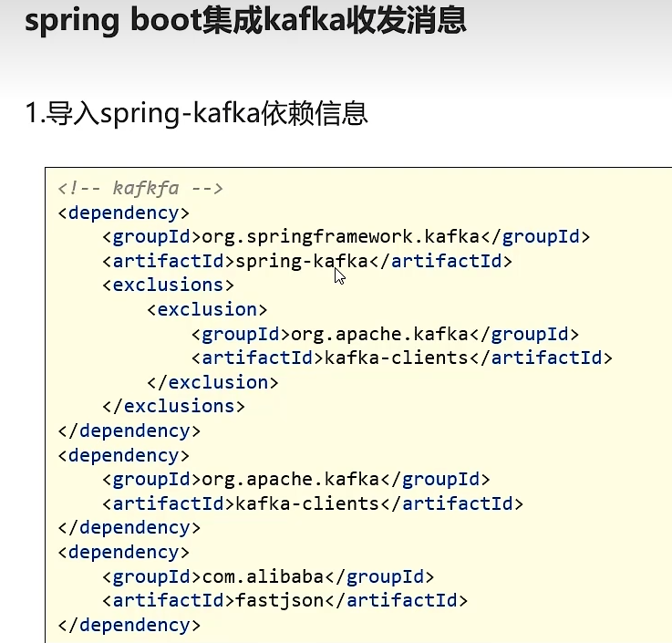Click the heading "1.导入spring-kafka依赖信息"
This screenshot has width=672, height=643.
(196, 114)
